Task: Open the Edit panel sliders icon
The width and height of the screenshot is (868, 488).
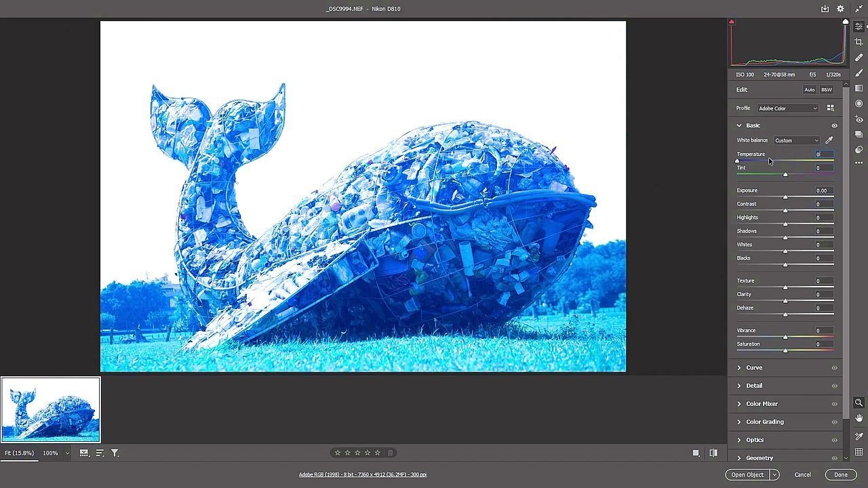Action: (859, 26)
